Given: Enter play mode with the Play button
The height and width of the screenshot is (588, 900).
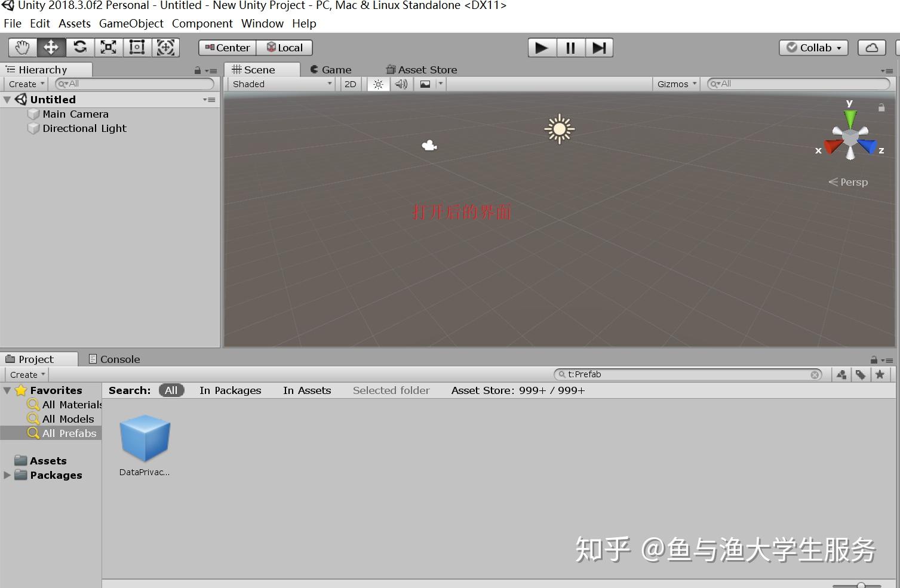Looking at the screenshot, I should [x=541, y=47].
